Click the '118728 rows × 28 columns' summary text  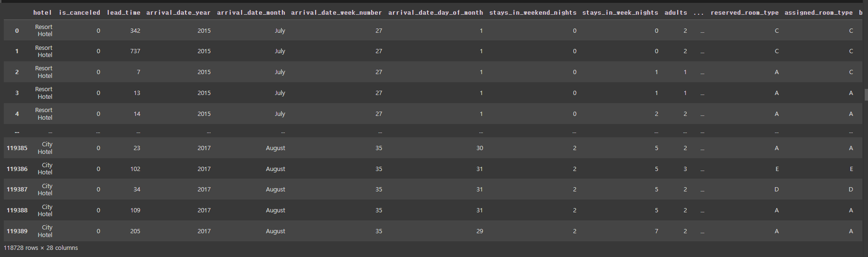tap(41, 248)
